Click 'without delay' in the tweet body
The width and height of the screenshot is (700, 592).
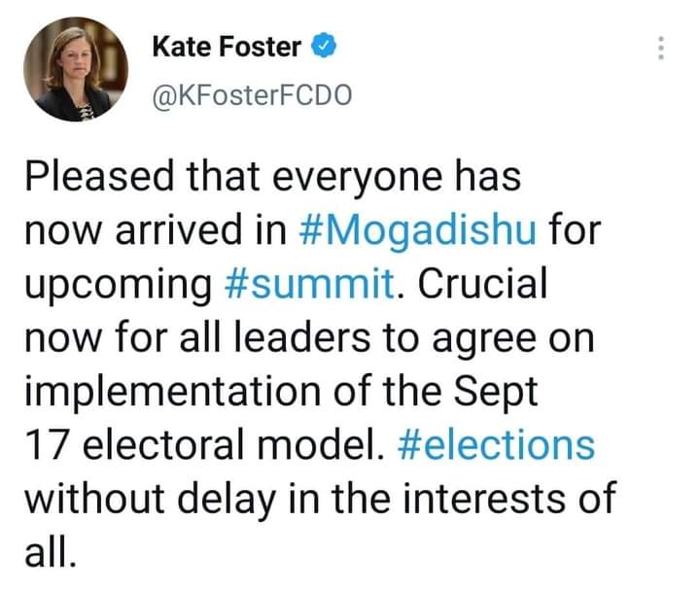[x=150, y=500]
